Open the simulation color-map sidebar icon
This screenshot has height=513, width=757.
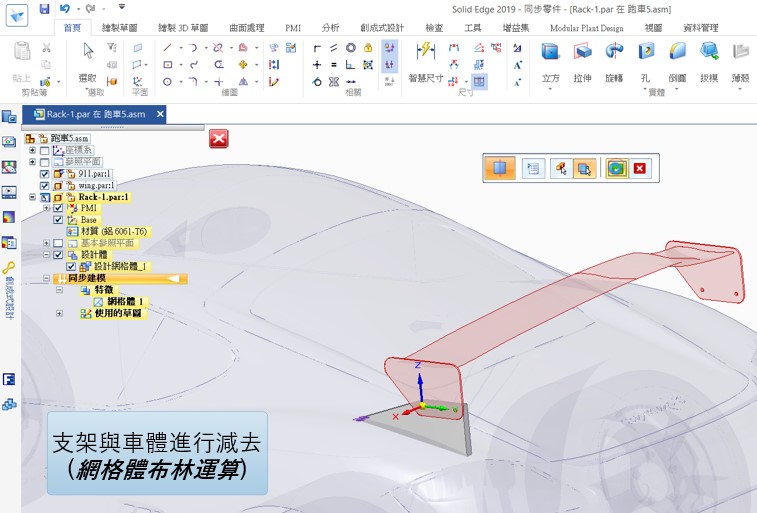coord(9,217)
